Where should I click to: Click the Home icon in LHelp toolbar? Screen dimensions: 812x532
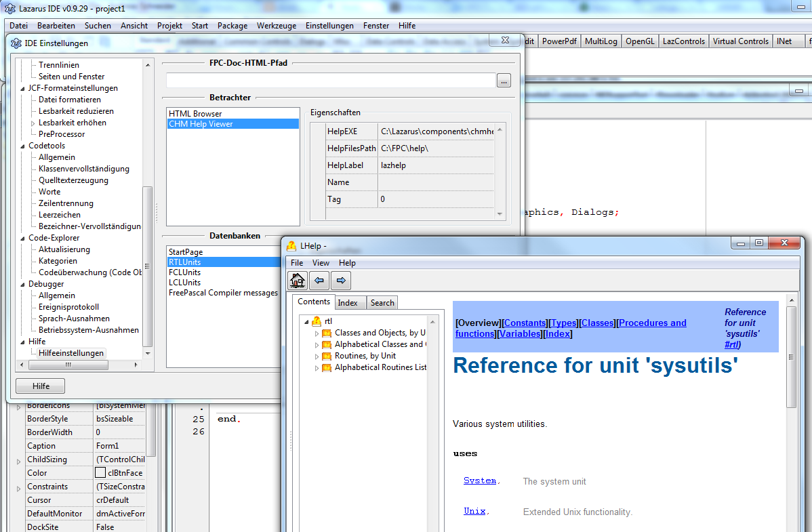298,280
